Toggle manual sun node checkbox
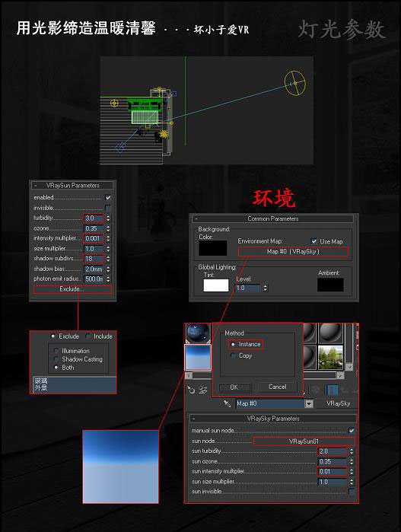Image resolution: width=401 pixels, height=532 pixels. pyautogui.click(x=352, y=431)
